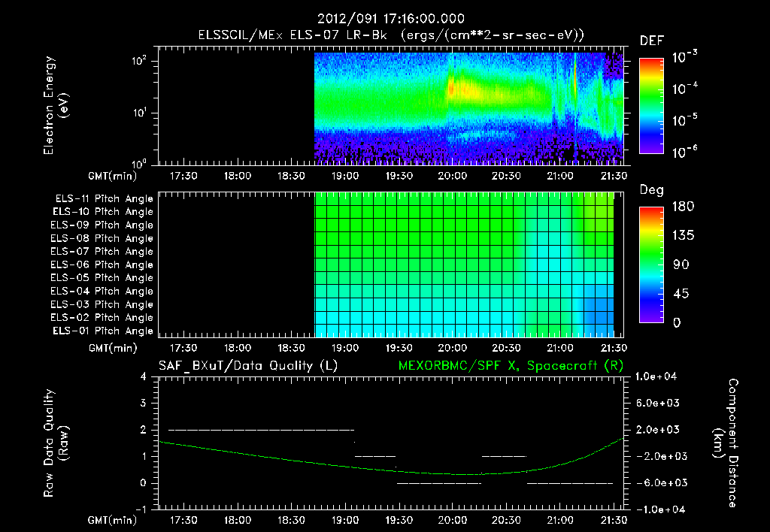
Task: Click the 1.0e+04 right axis value
Action: point(656,376)
